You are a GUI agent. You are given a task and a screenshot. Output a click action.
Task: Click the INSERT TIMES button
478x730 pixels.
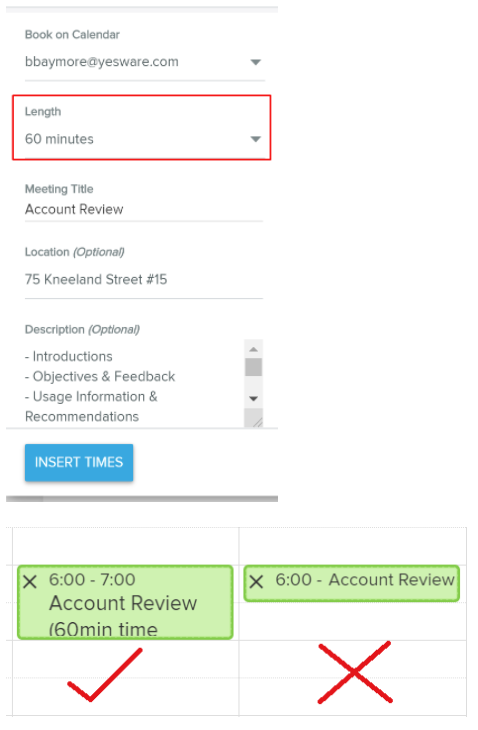click(79, 462)
